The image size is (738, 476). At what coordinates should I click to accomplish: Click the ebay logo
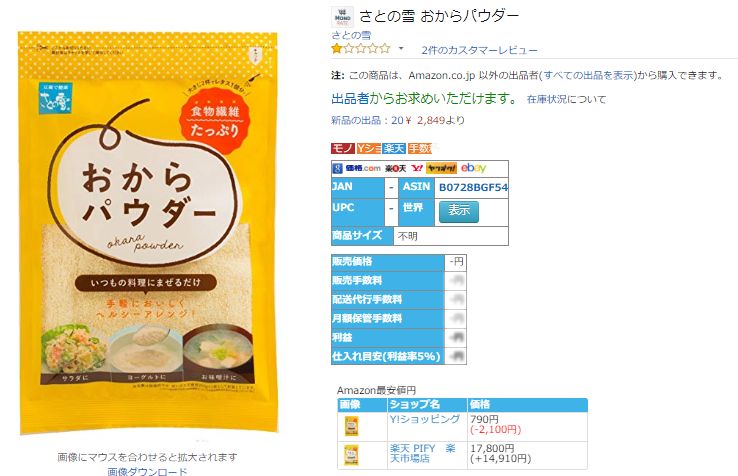[x=473, y=168]
